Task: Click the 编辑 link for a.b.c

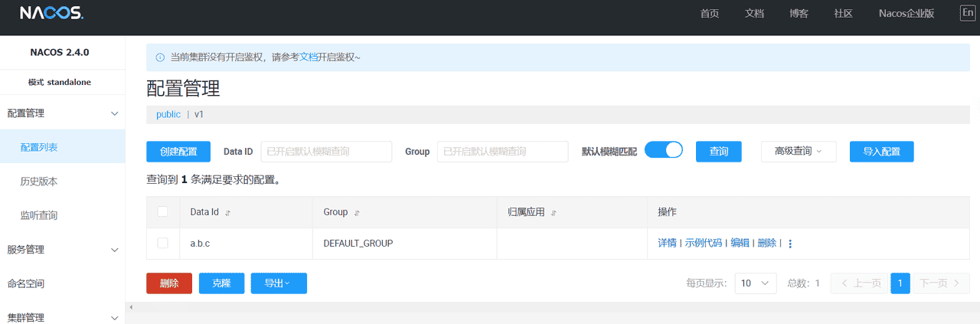Action: click(x=740, y=243)
